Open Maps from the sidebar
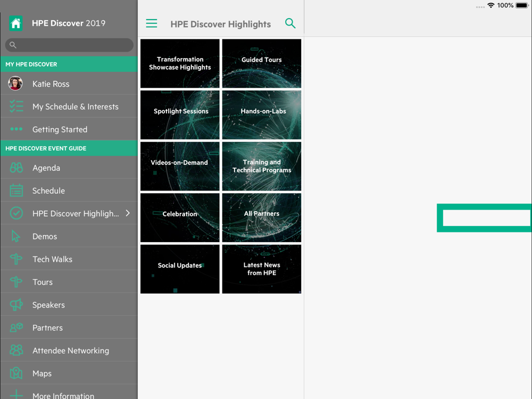This screenshot has height=399, width=532. pyautogui.click(x=69, y=373)
